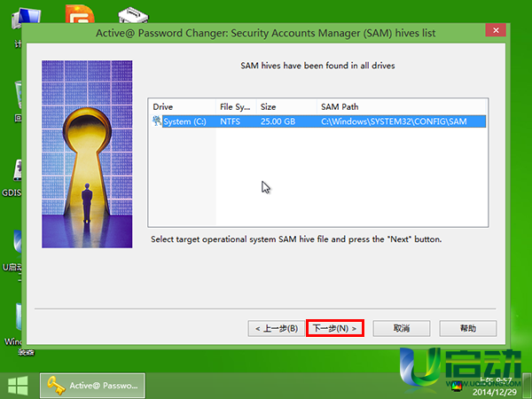
Task: Sort by Size column header
Action: click(286, 107)
